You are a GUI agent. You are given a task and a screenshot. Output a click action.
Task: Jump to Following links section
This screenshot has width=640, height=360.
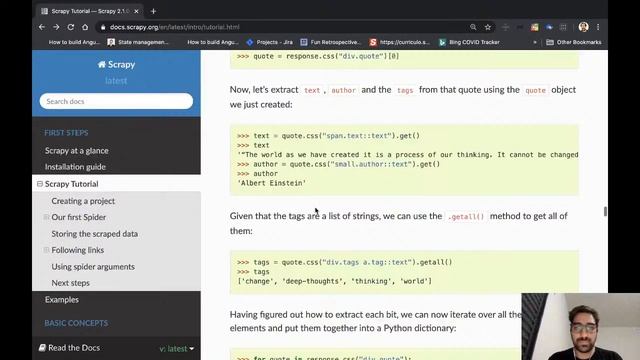[x=78, y=250]
